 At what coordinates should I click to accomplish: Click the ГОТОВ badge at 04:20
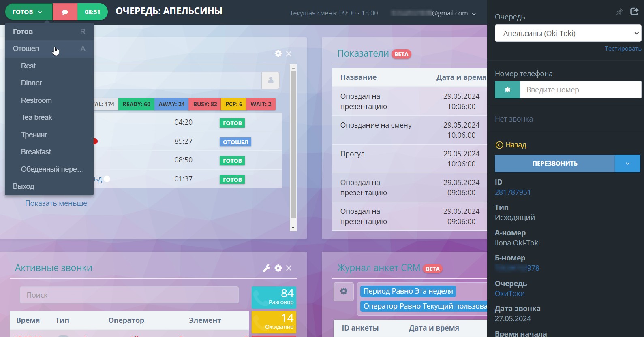[232, 123]
